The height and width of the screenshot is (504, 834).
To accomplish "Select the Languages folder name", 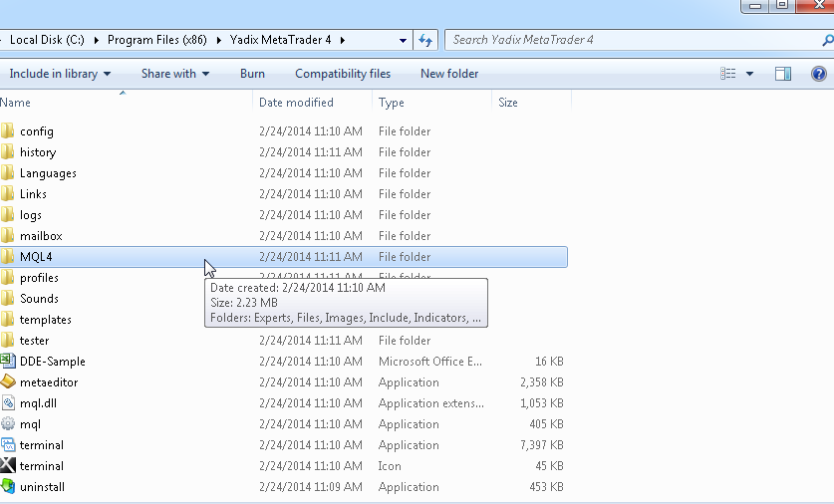I will tap(48, 173).
